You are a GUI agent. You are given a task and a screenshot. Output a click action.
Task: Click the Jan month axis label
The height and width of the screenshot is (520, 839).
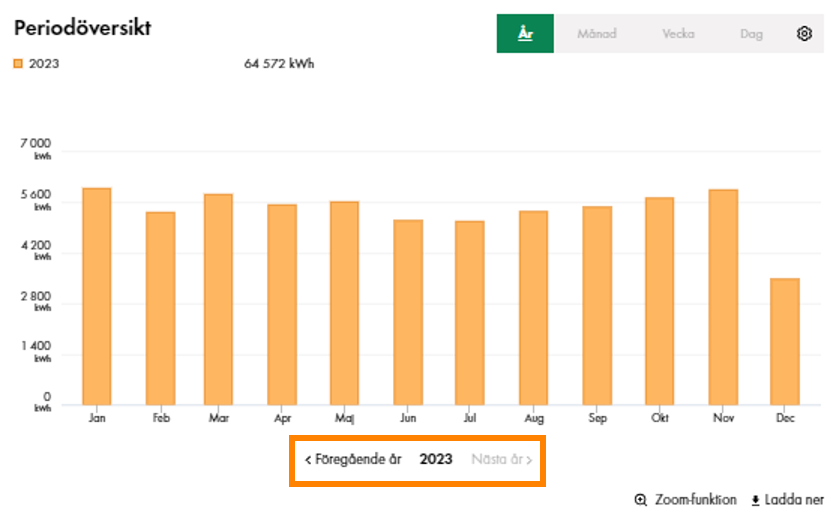coord(97,418)
